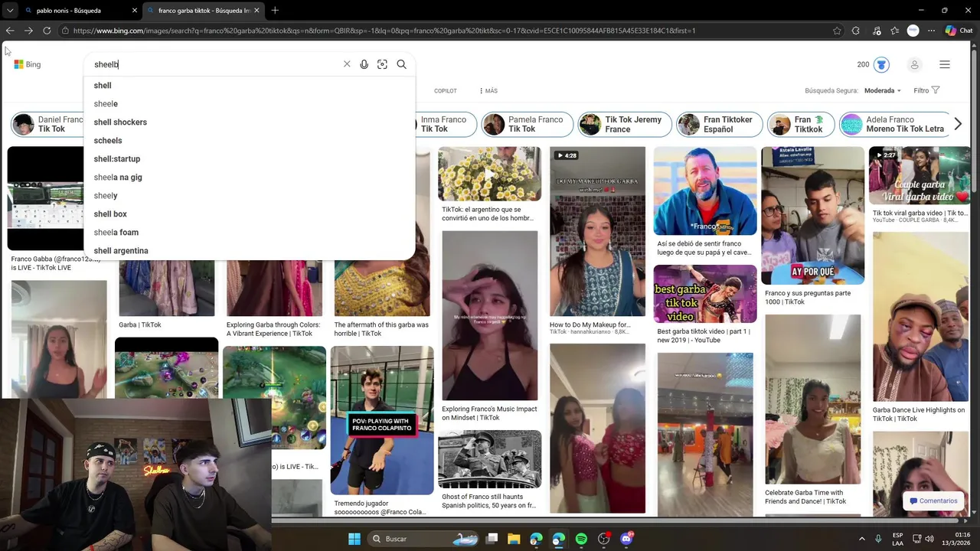Select Adela Franco Moreno Tik Tok Letra chip
This screenshot has width=980, height=551.
(x=894, y=124)
